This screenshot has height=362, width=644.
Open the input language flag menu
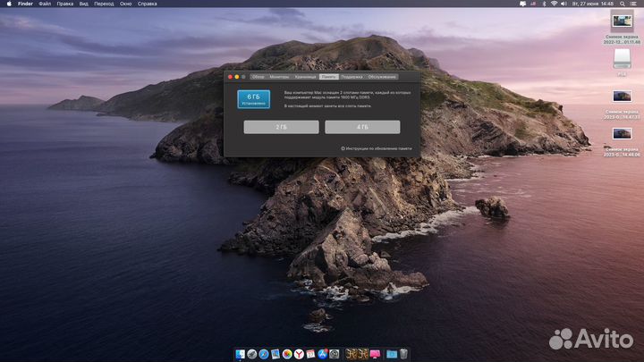533,4
